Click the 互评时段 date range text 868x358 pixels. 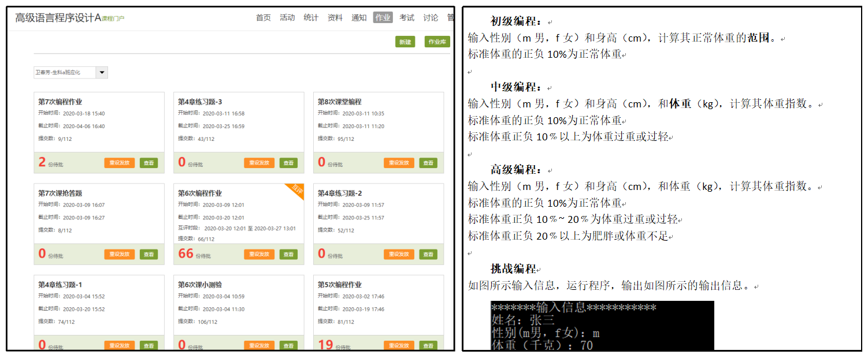point(237,229)
